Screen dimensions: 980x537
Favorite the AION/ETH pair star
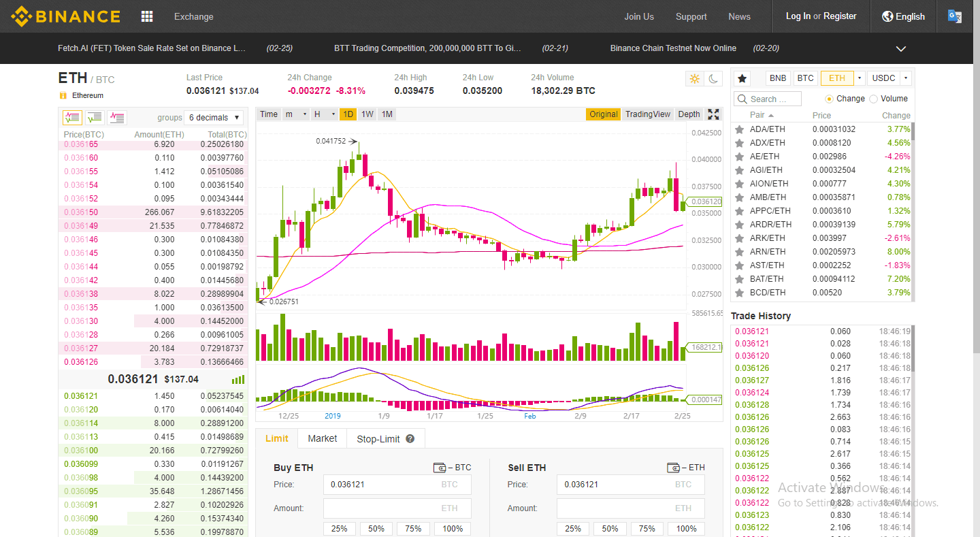(739, 184)
